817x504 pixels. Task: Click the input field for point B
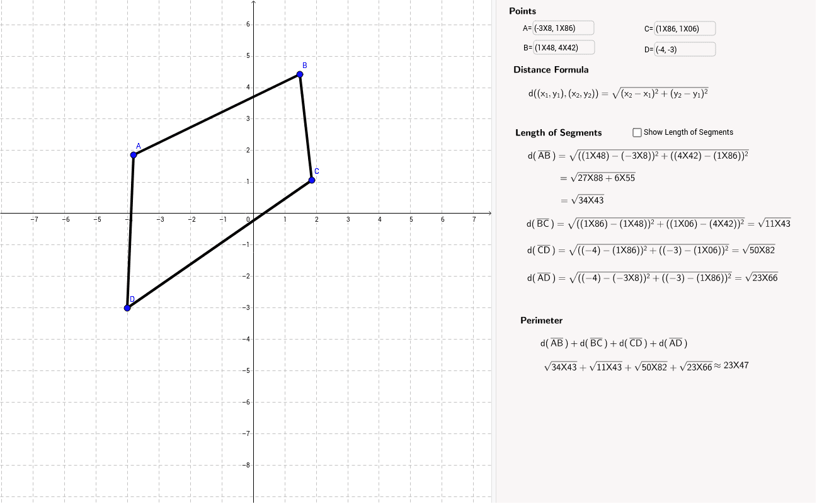[x=564, y=47]
